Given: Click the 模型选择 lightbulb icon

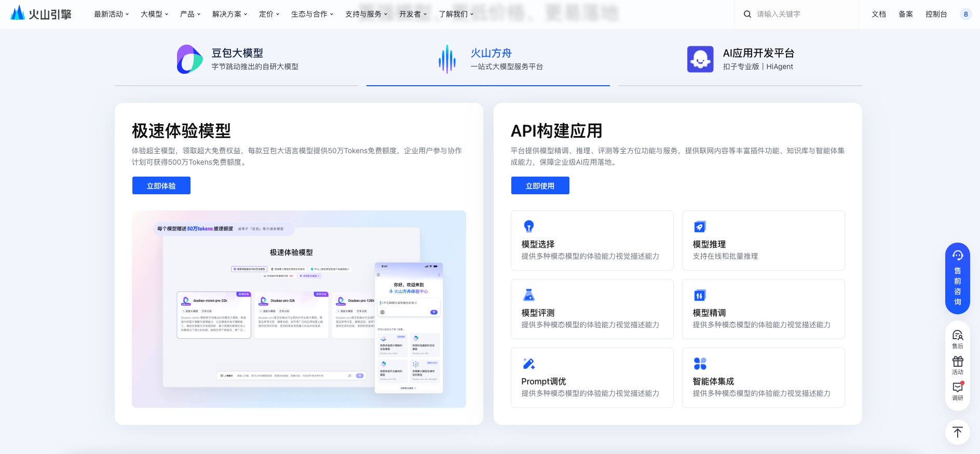Looking at the screenshot, I should click(528, 226).
